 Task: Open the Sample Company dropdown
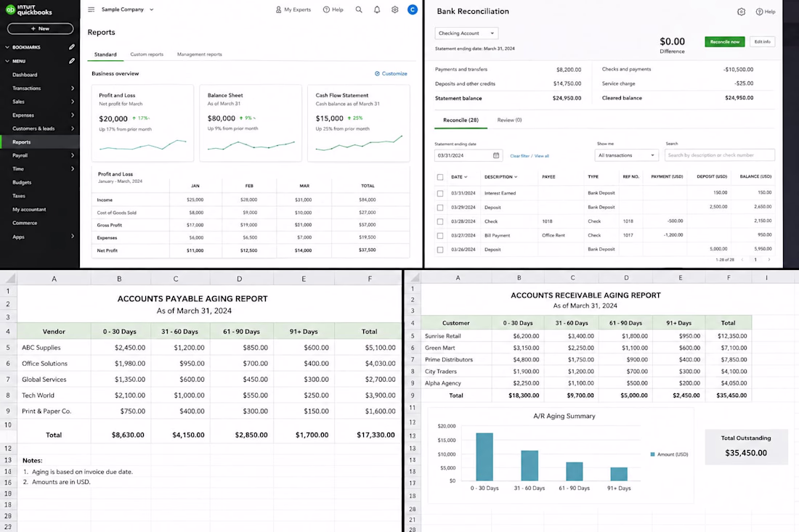(x=127, y=9)
